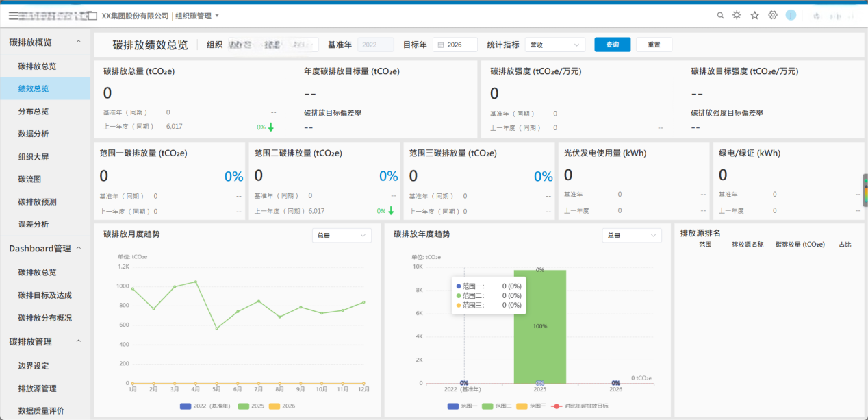
Task: Toggle 2022（基准年） legend in monthly chart
Action: tap(205, 406)
